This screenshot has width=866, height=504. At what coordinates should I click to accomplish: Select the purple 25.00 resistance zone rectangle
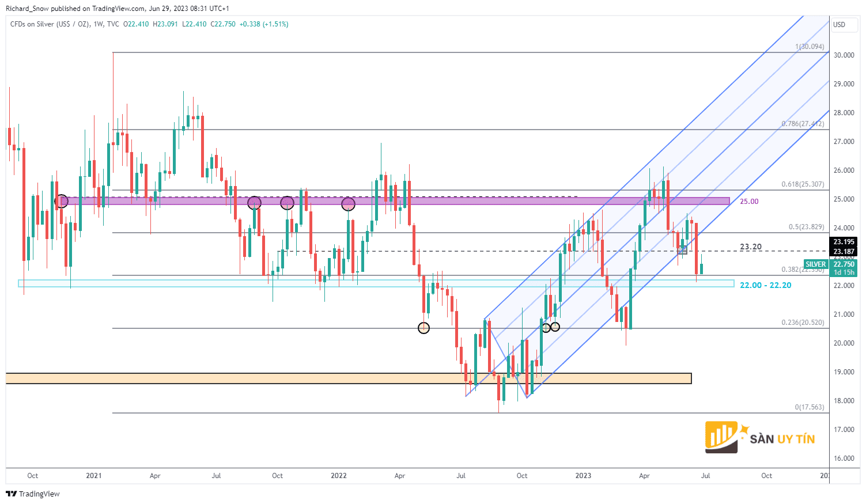(x=395, y=201)
